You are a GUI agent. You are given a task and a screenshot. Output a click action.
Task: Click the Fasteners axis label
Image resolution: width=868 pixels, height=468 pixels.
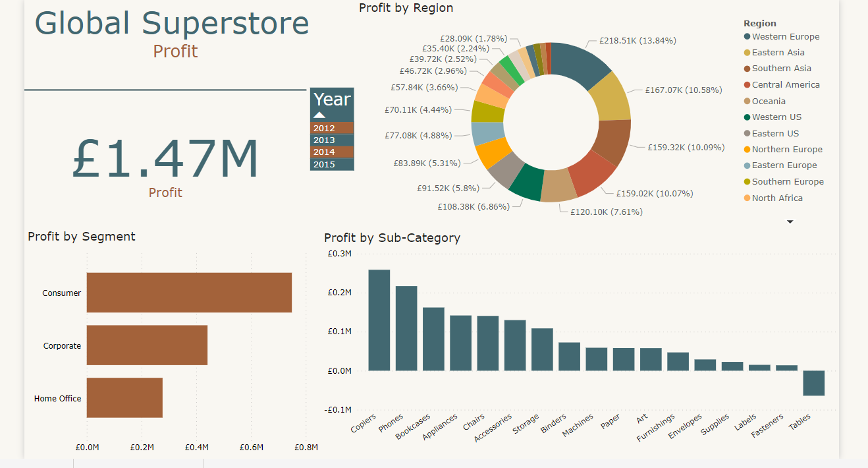click(x=768, y=426)
